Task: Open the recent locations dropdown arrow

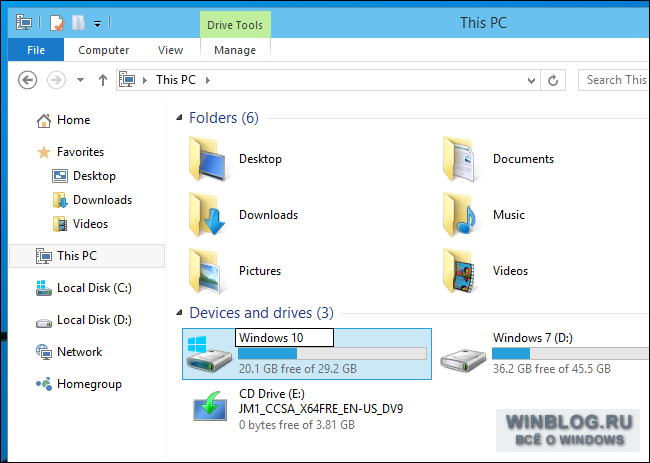Action: (x=80, y=80)
